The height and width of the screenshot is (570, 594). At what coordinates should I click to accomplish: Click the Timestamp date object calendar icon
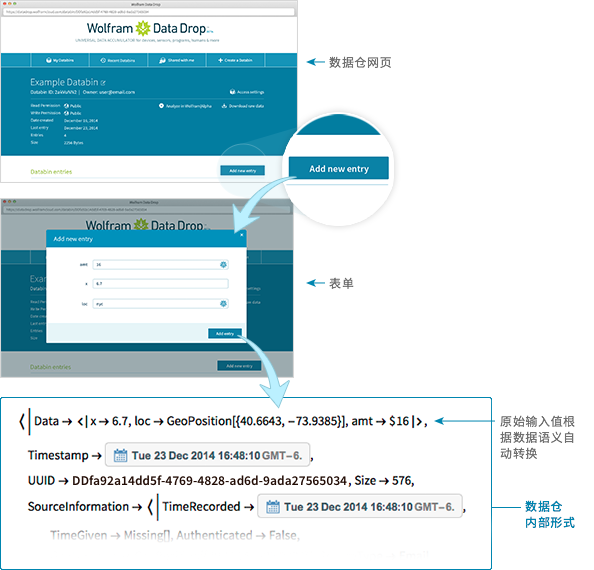[120, 455]
